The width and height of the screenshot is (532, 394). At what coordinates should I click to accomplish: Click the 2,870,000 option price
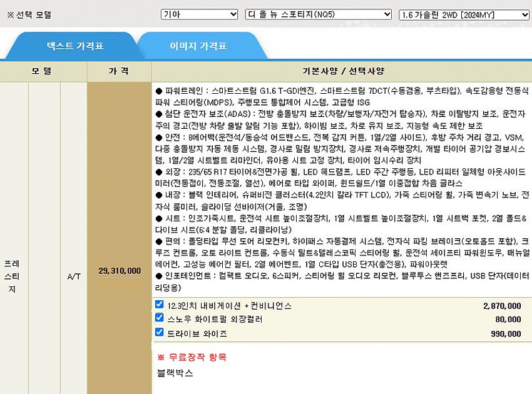click(x=501, y=306)
